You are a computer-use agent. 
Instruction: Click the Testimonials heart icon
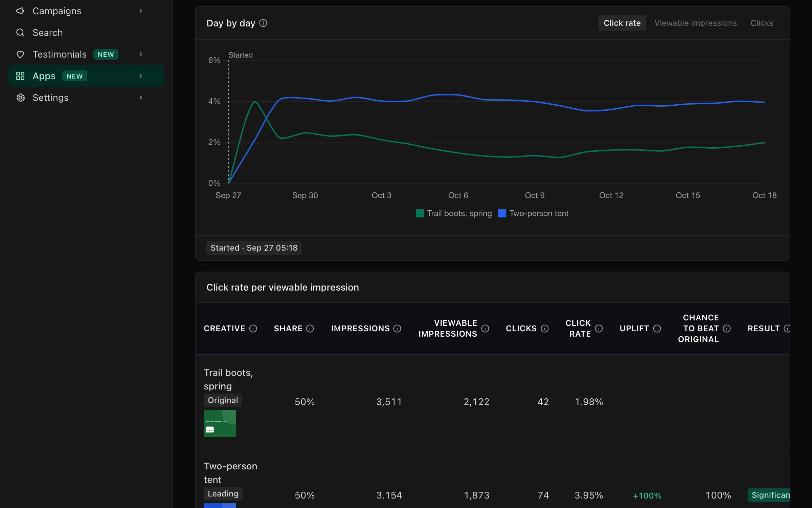pos(20,54)
